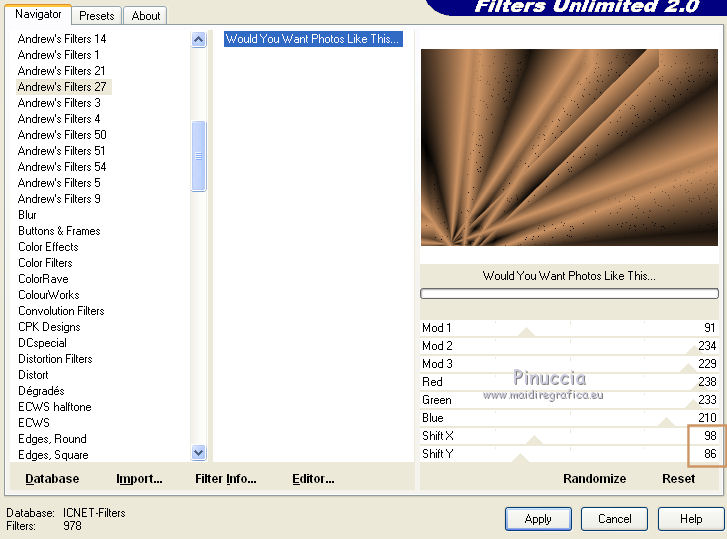Select 'Would You Want Photos Like This...' filter

click(x=313, y=39)
